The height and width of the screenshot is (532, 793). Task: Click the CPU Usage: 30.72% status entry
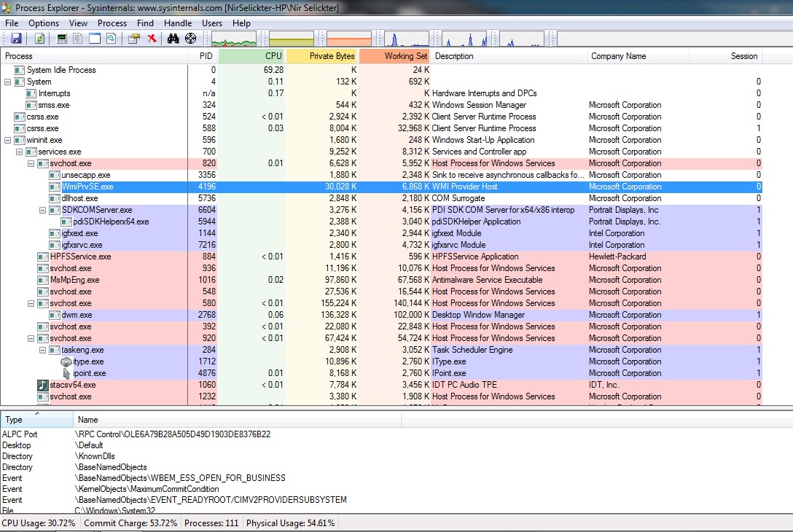tap(39, 523)
